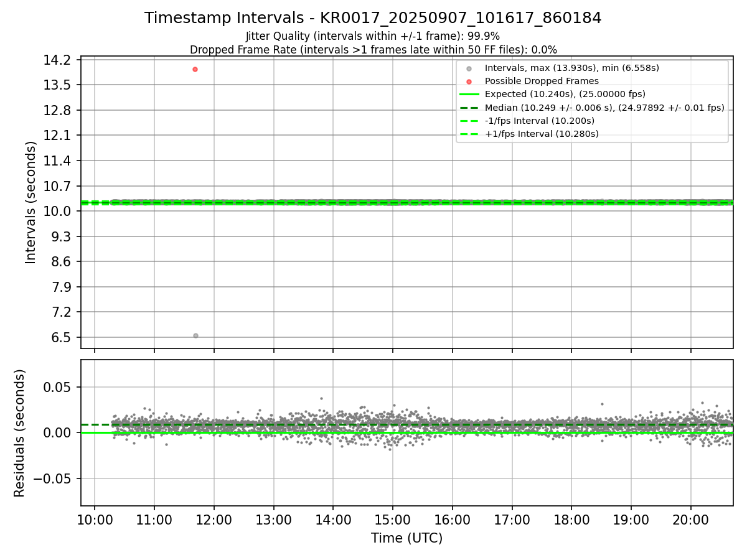Click the dark green dashed Median line sample

[x=469, y=108]
